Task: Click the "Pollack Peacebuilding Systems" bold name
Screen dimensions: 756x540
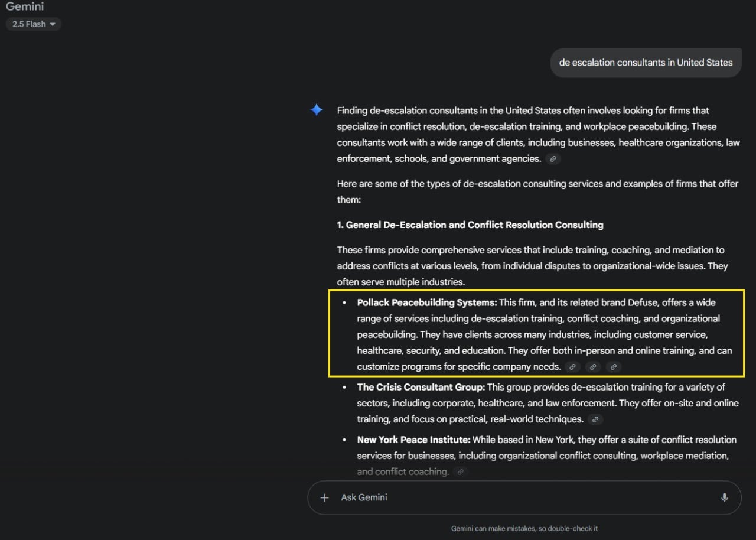Action: pyautogui.click(x=426, y=302)
